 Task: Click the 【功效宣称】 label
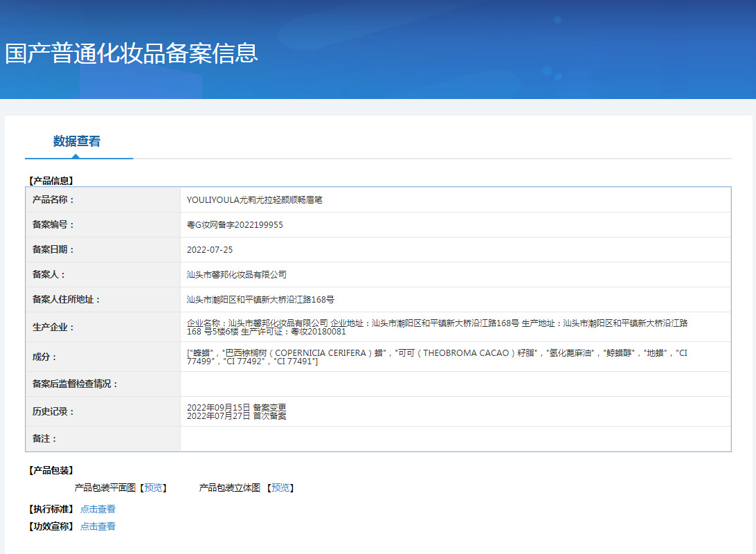51,526
